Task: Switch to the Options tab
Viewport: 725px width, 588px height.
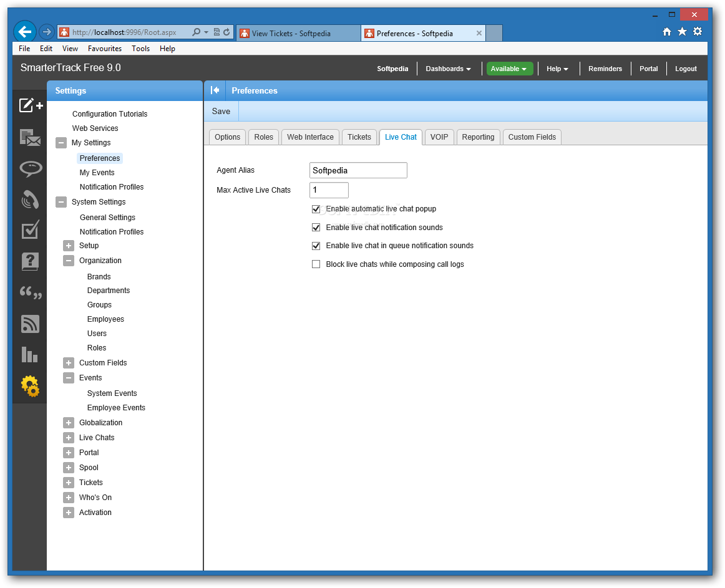Action: [x=227, y=137]
